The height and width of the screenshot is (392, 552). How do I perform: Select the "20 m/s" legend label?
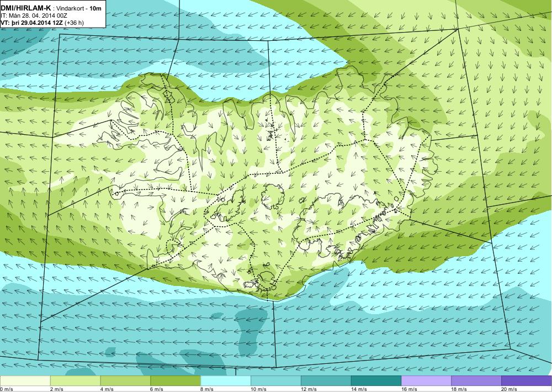click(x=509, y=389)
